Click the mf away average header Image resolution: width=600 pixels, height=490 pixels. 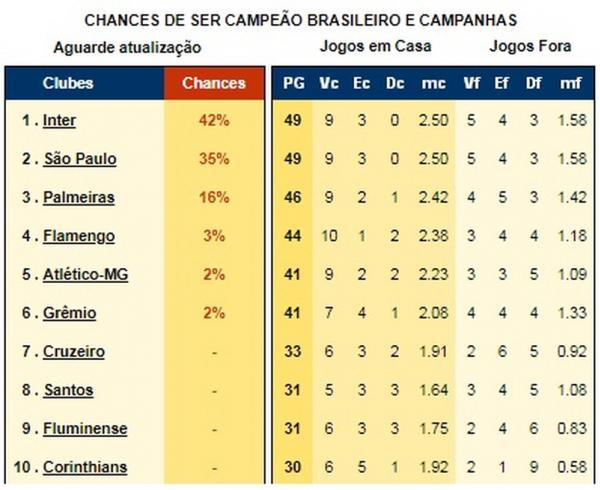click(x=570, y=83)
